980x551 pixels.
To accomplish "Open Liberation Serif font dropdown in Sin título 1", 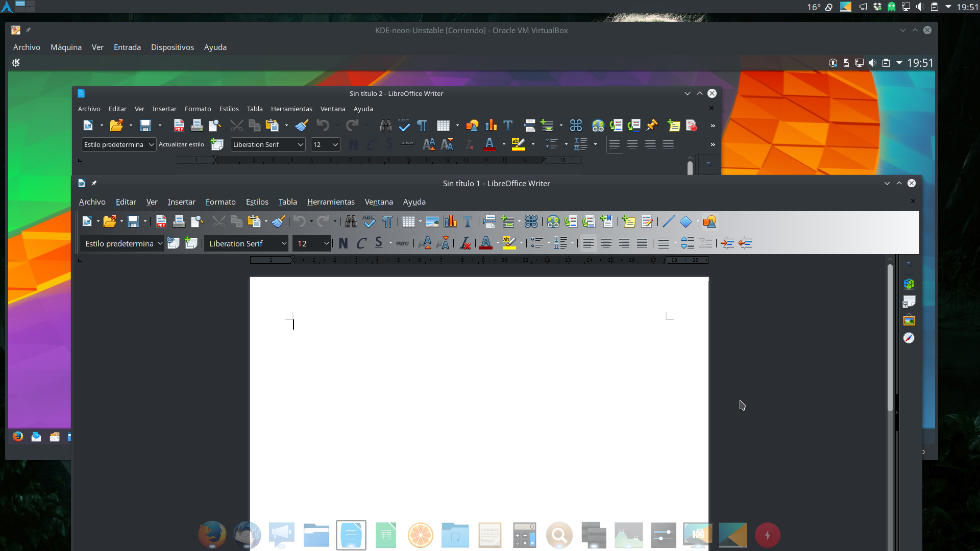I will 284,244.
